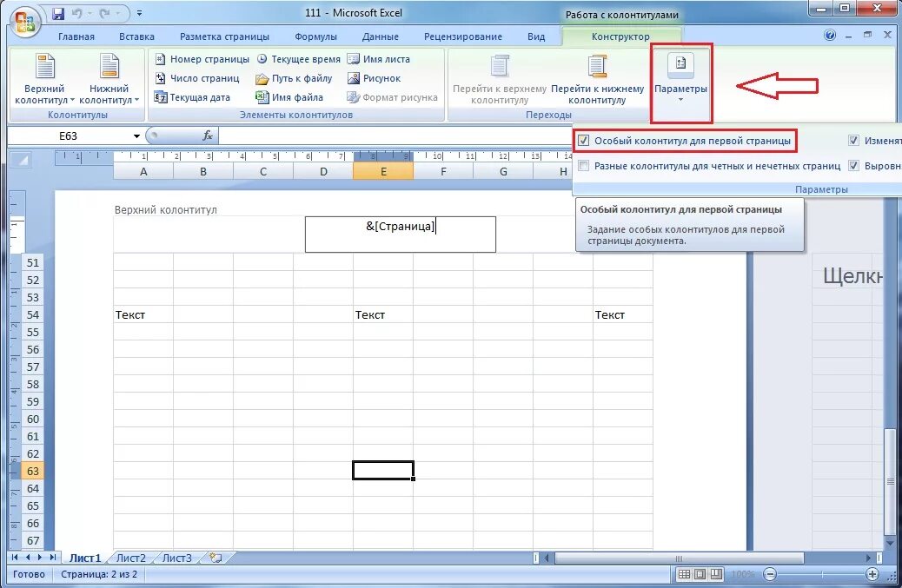Screen dimensions: 902x588
Task: Open the Рецензирование tab
Action: (463, 36)
